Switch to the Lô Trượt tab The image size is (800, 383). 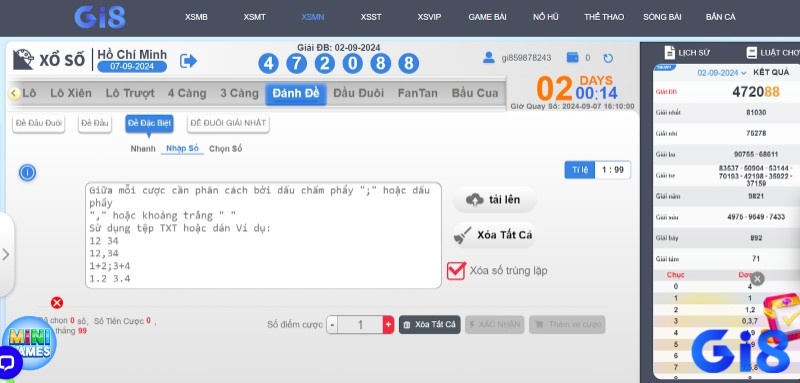pyautogui.click(x=130, y=93)
